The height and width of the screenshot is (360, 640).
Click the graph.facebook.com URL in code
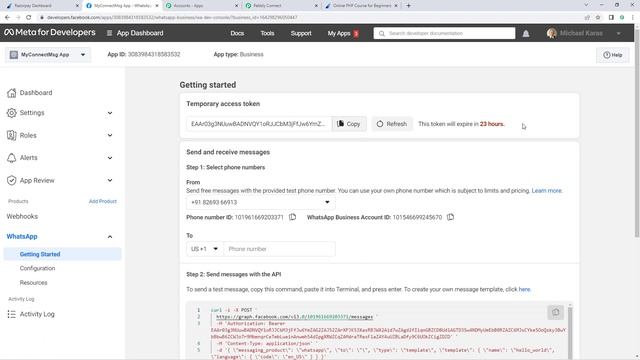coord(294,317)
